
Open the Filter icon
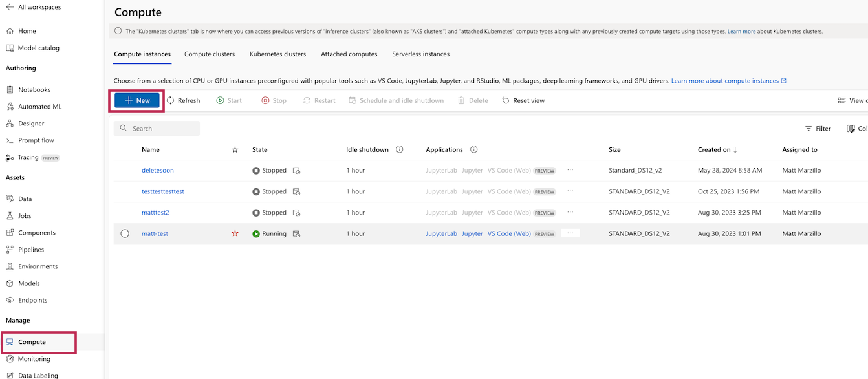[x=808, y=129]
